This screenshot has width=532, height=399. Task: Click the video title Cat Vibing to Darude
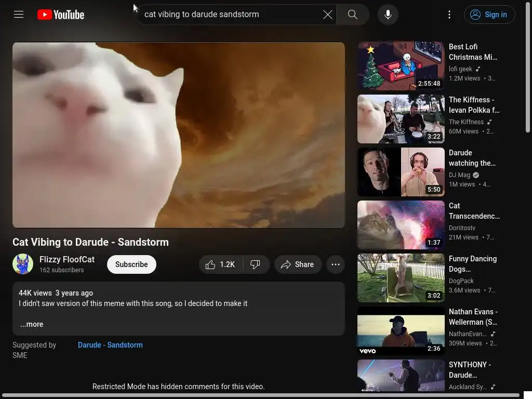(x=90, y=242)
